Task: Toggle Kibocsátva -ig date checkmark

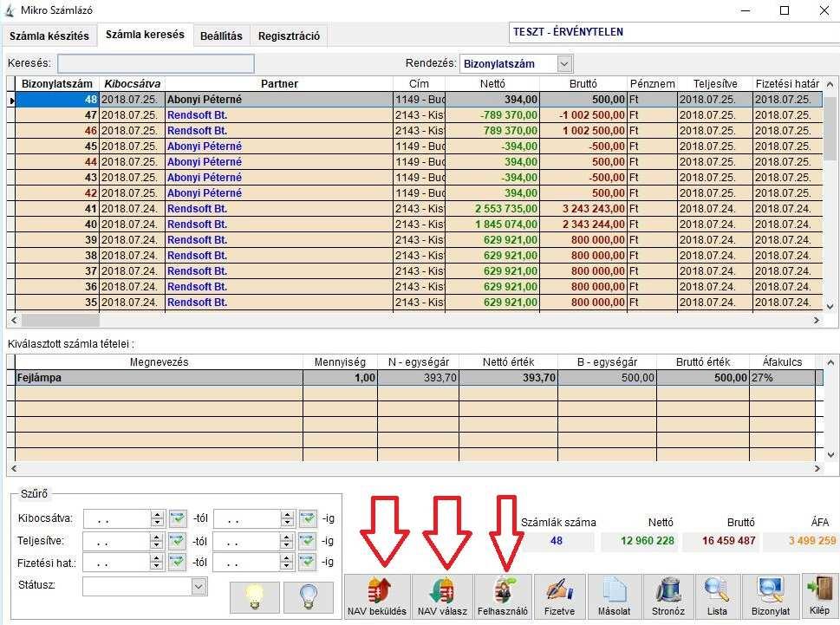Action: [308, 518]
